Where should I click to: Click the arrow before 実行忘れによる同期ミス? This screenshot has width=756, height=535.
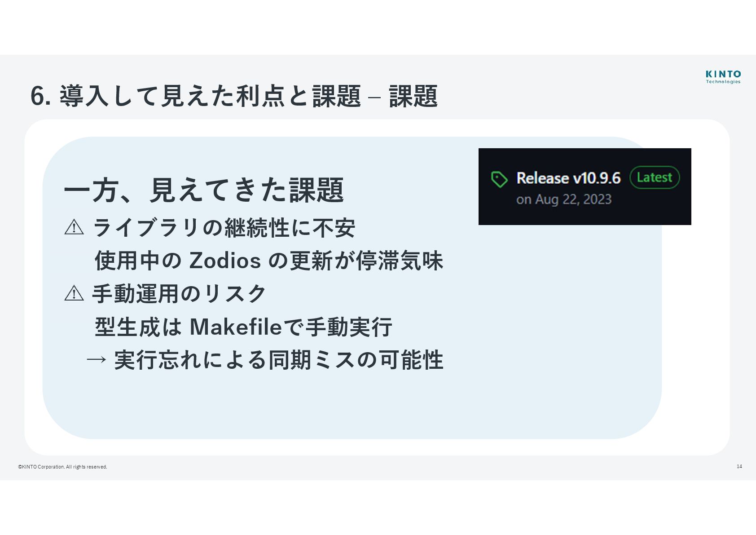97,359
